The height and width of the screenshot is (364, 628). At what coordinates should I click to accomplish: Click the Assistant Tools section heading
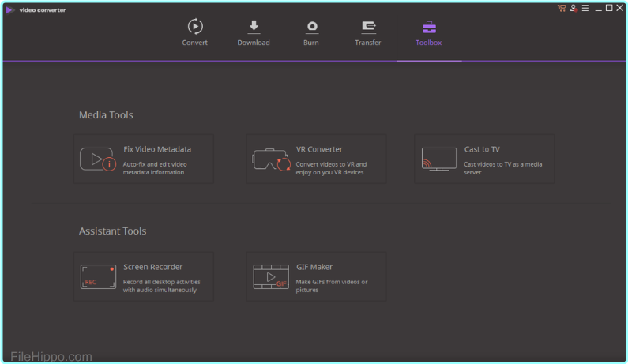coord(112,231)
